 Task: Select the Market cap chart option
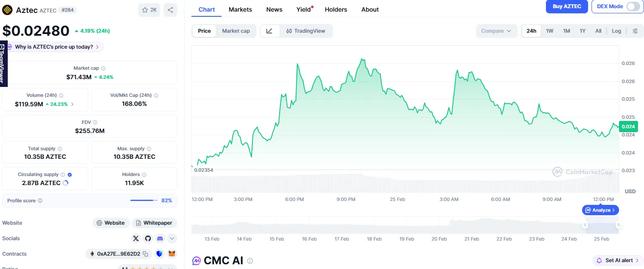tap(236, 31)
